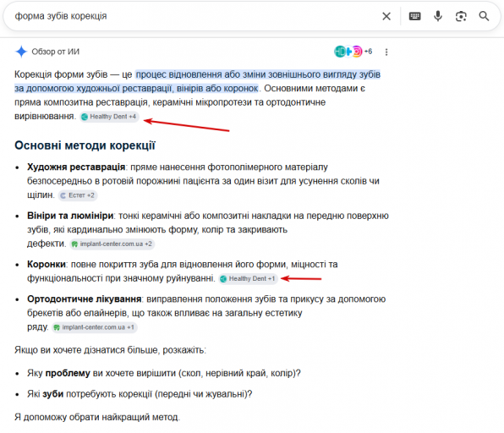Click the bold term Художня реставрація
The height and width of the screenshot is (433, 504).
tap(76, 167)
